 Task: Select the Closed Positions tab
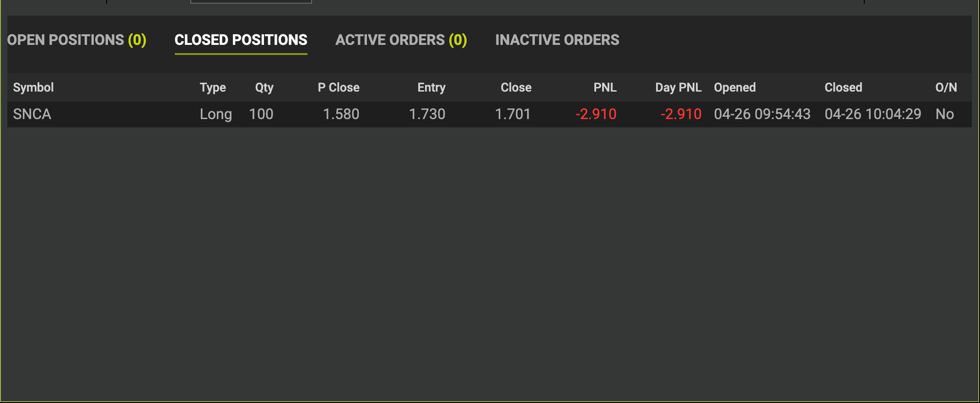[241, 40]
